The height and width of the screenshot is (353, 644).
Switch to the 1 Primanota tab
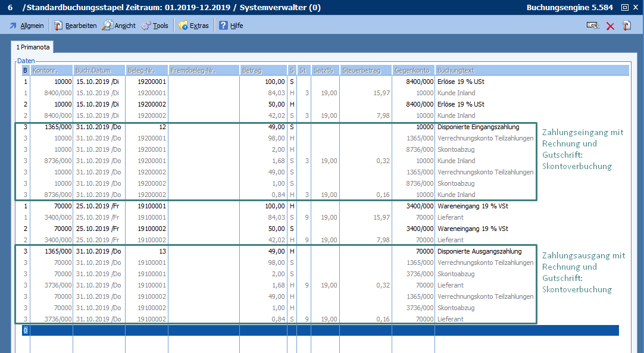pyautogui.click(x=33, y=46)
